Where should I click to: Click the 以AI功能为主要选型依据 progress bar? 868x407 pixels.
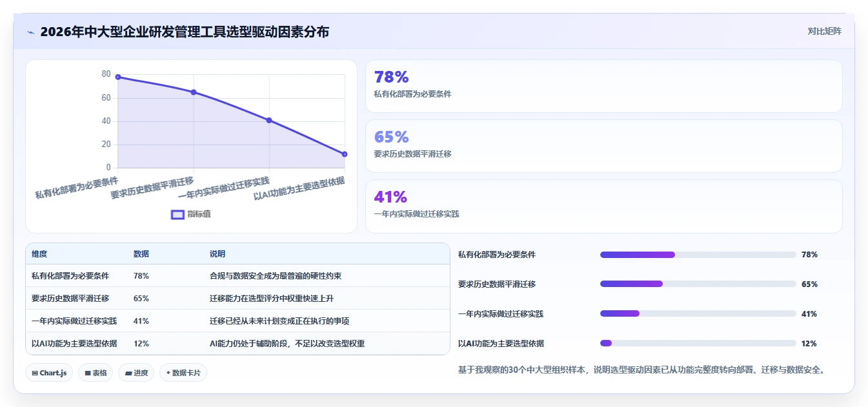698,343
